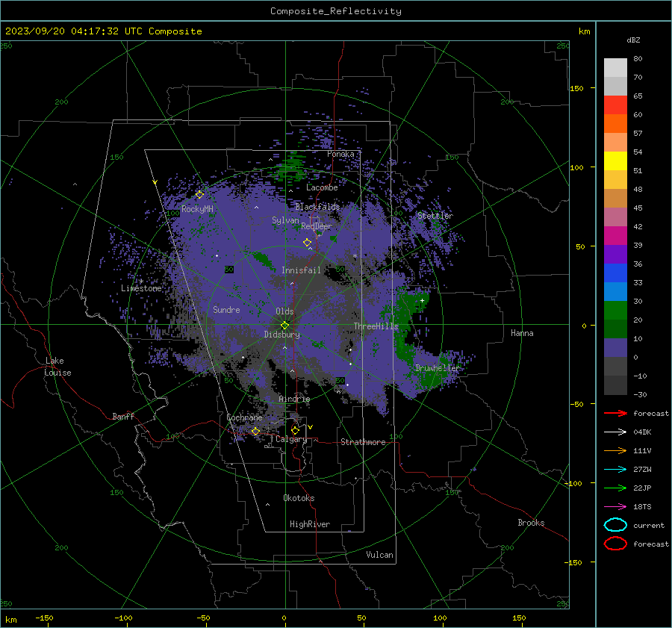Click the Composite_Reflectivity title

pyautogui.click(x=336, y=11)
